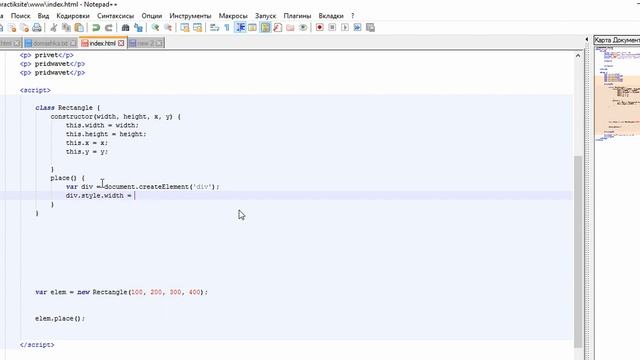
Task: Open the ? help menu
Action: point(353,16)
